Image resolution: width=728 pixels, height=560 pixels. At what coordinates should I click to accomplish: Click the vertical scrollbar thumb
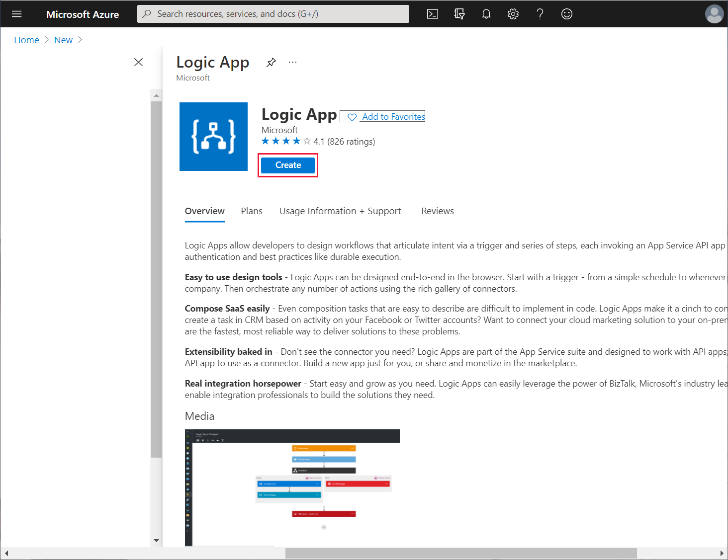[x=156, y=279]
